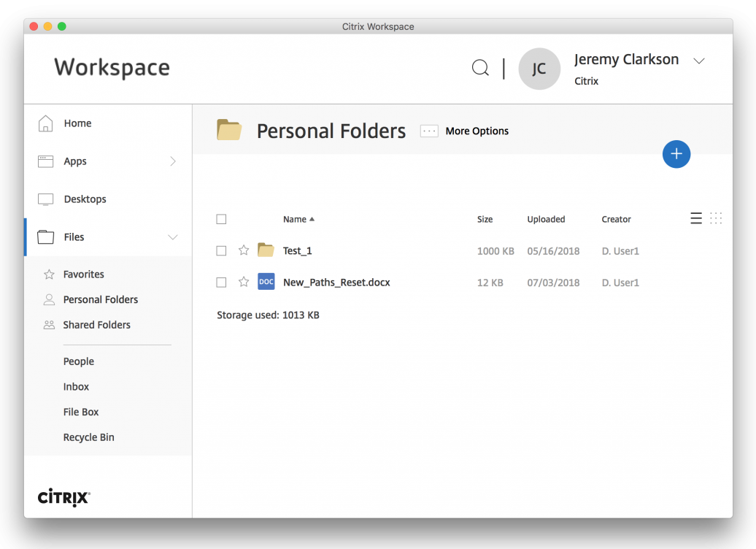Sort files by Name column header
This screenshot has width=756, height=549.
point(295,219)
